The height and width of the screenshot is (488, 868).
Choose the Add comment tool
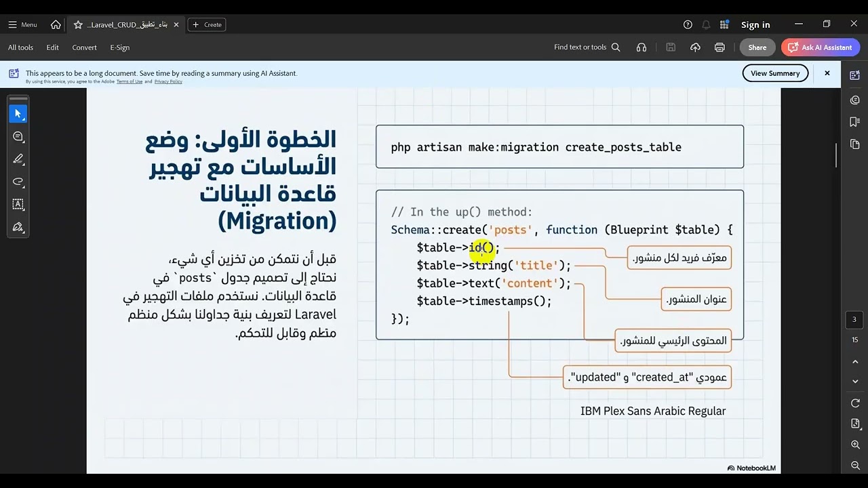18,136
